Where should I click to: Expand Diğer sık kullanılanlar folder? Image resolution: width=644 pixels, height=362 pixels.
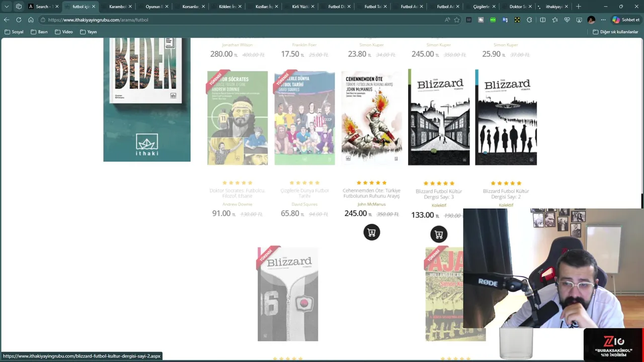(x=615, y=32)
